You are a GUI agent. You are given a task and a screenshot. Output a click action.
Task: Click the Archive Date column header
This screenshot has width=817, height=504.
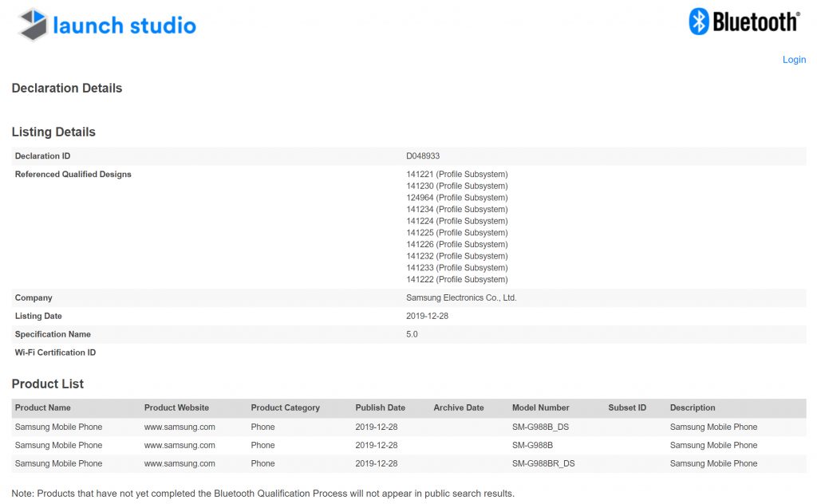tap(458, 408)
